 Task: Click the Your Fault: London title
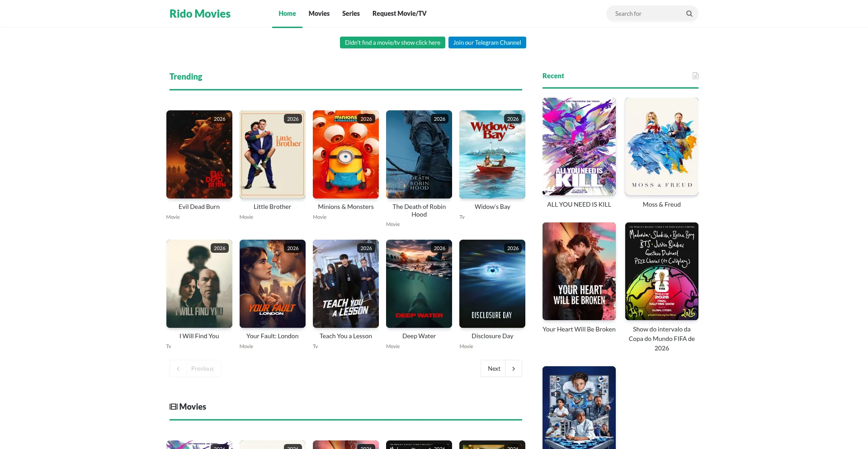[x=273, y=336]
